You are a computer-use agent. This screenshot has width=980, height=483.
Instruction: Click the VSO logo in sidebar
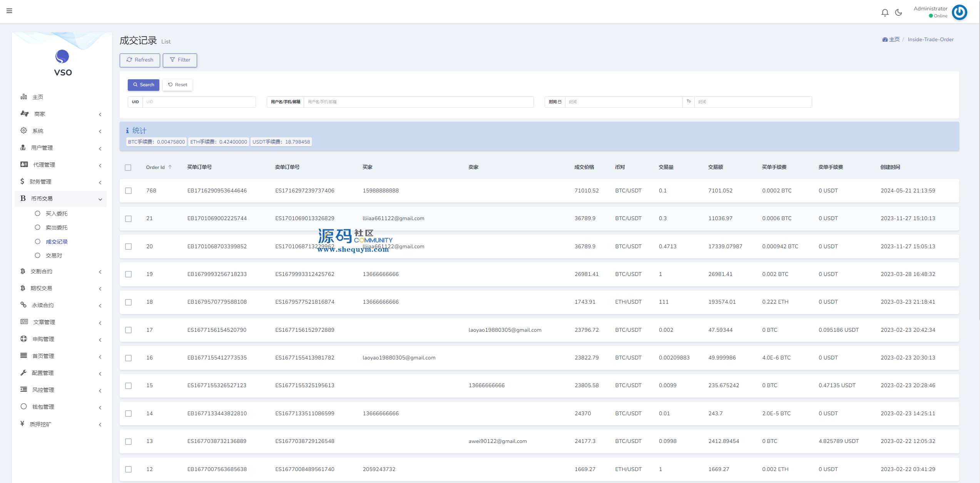tap(62, 63)
